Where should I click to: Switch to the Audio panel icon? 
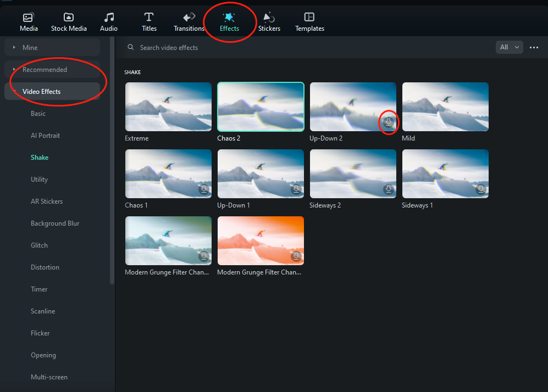109,18
